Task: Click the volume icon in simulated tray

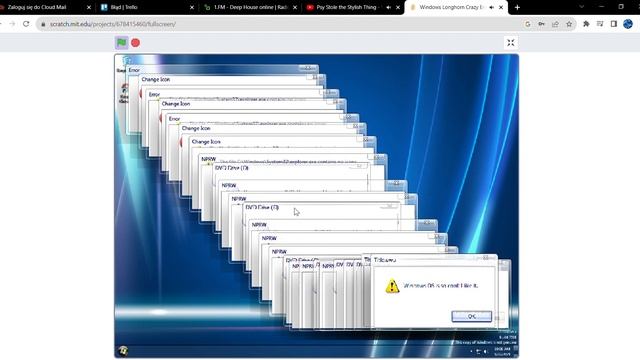Action: [485, 351]
